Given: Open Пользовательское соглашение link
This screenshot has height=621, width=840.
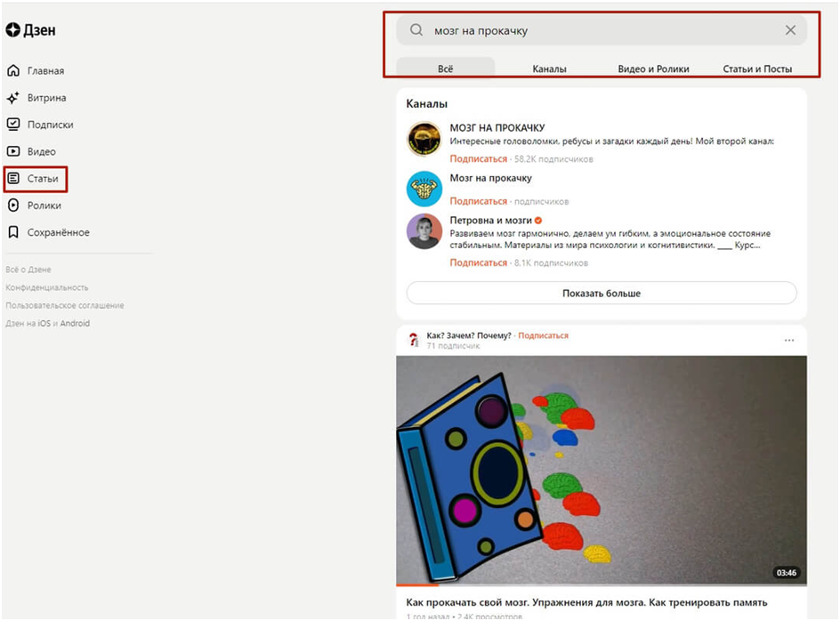Looking at the screenshot, I should pos(65,305).
